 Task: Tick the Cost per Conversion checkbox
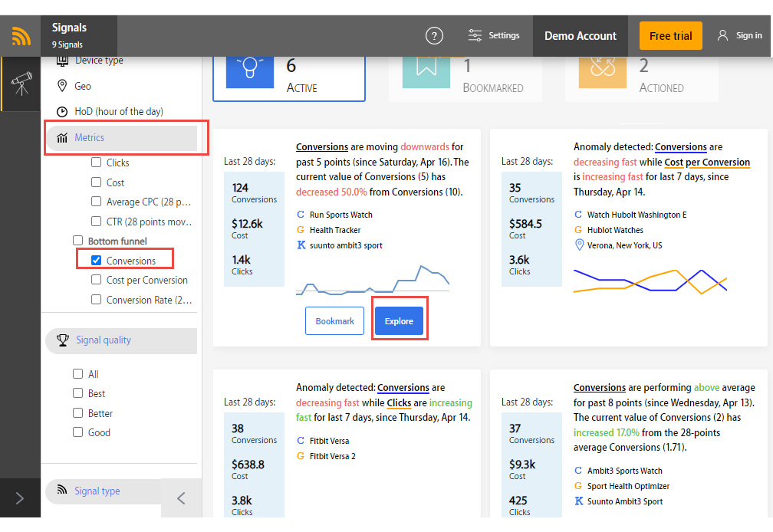point(96,279)
